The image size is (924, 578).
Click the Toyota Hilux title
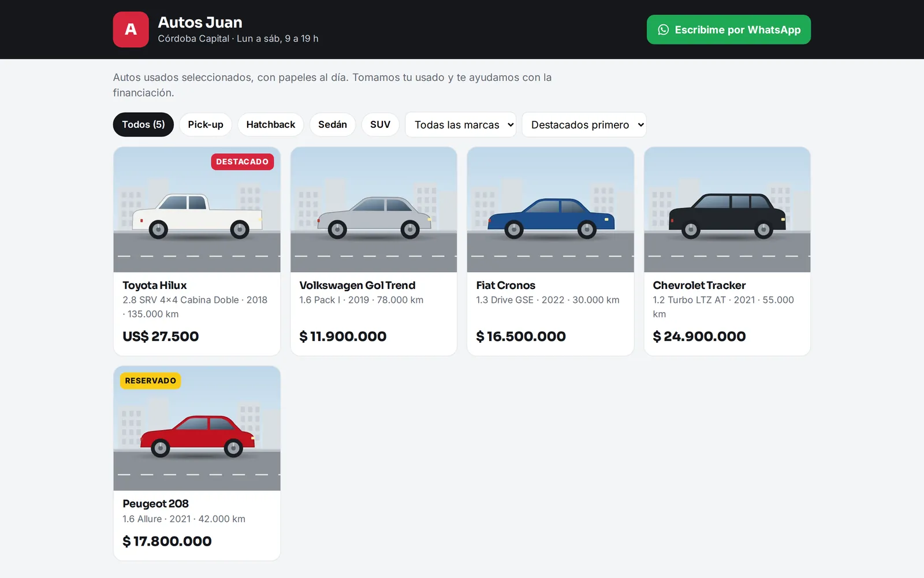point(154,285)
